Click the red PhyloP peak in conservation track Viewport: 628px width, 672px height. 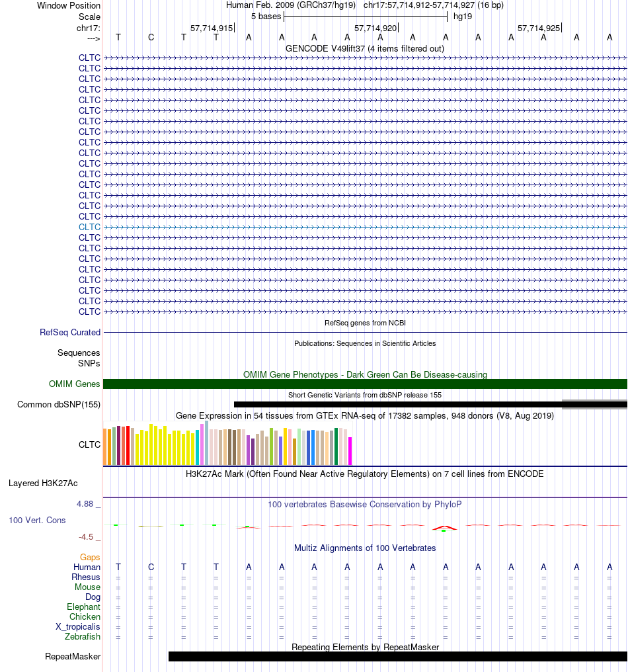point(444,528)
